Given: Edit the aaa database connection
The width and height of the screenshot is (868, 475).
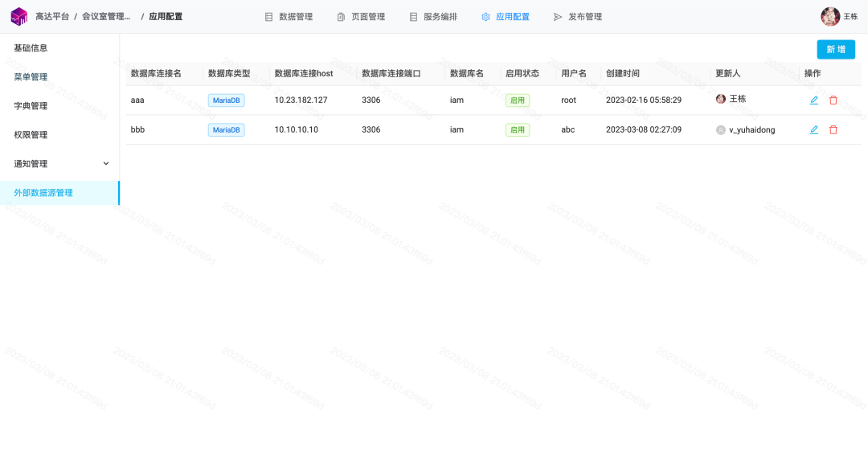Looking at the screenshot, I should click(813, 100).
